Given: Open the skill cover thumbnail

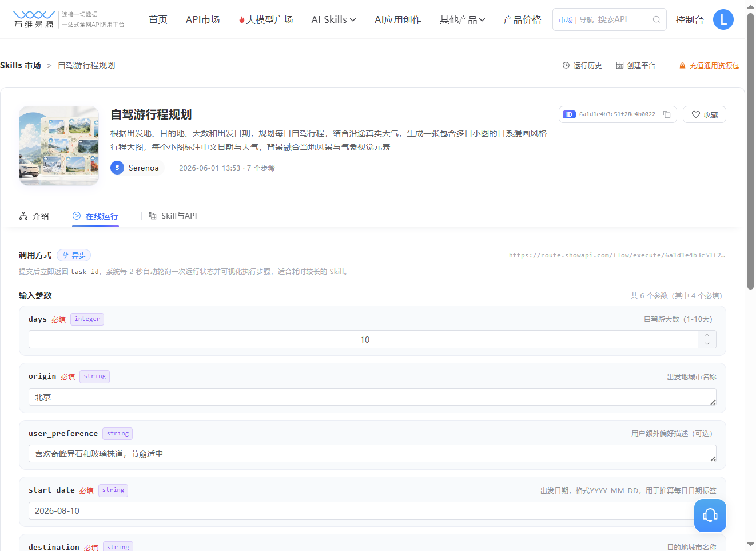Looking at the screenshot, I should pyautogui.click(x=59, y=146).
